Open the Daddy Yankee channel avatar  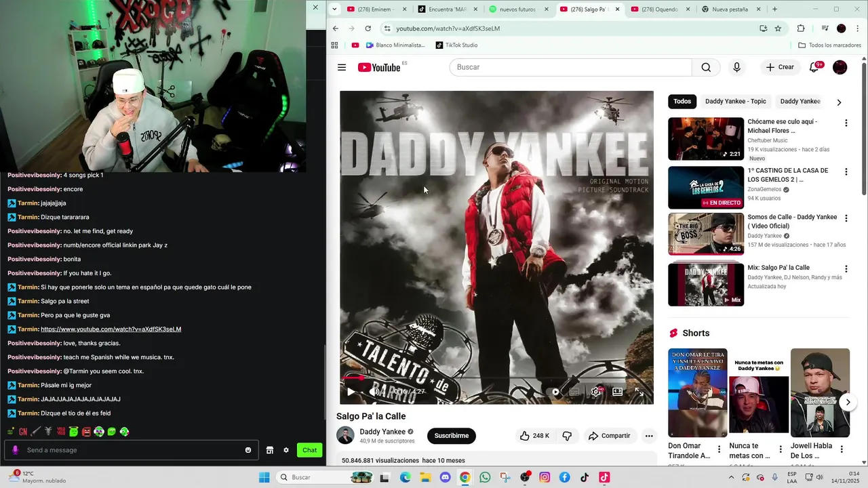[345, 435]
